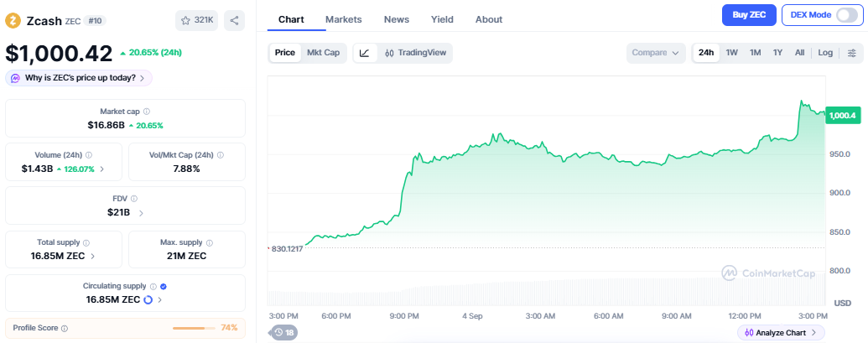Show the Circulating supply info icon tooltip
The image size is (868, 343).
tap(153, 286)
